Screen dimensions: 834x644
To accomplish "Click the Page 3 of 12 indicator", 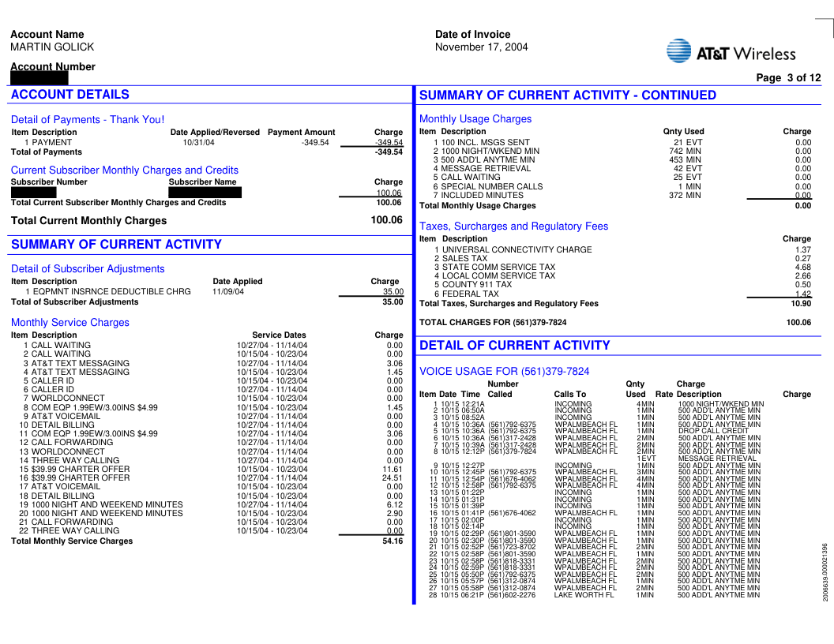I will pyautogui.click(x=788, y=78).
